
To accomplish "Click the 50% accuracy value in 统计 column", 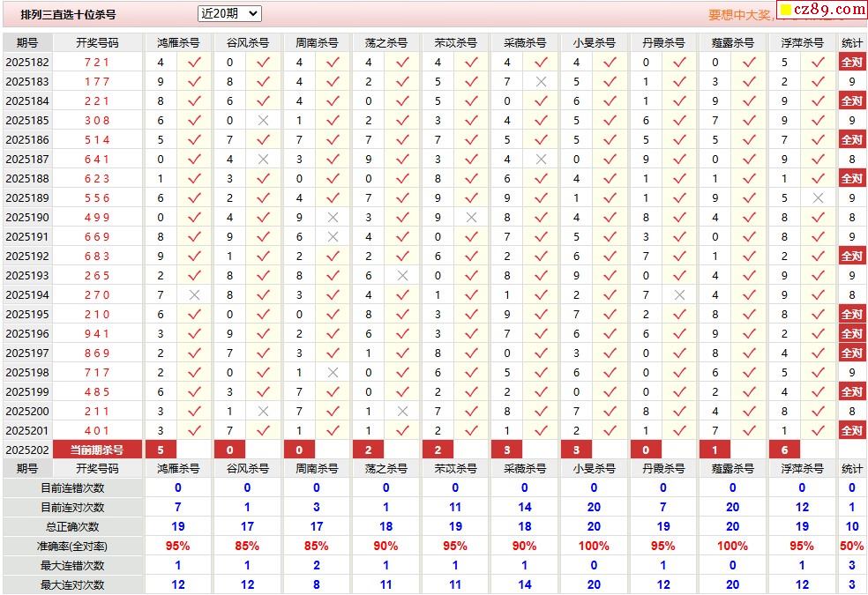I will coord(852,547).
